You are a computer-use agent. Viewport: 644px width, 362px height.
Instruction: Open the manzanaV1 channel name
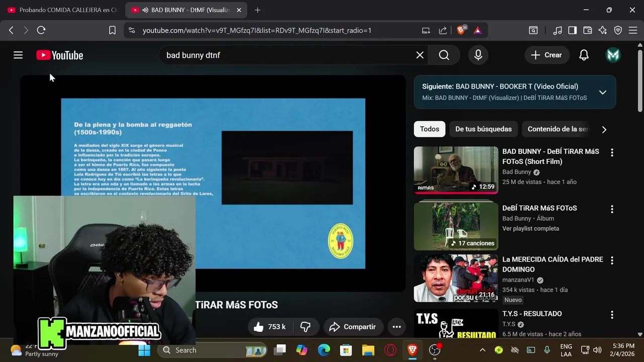[x=518, y=280]
